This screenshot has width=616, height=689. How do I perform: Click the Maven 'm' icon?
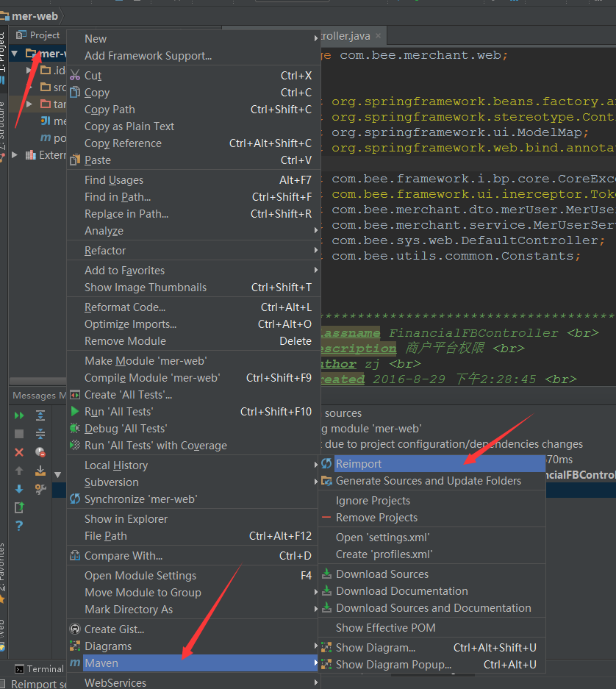pyautogui.click(x=75, y=663)
